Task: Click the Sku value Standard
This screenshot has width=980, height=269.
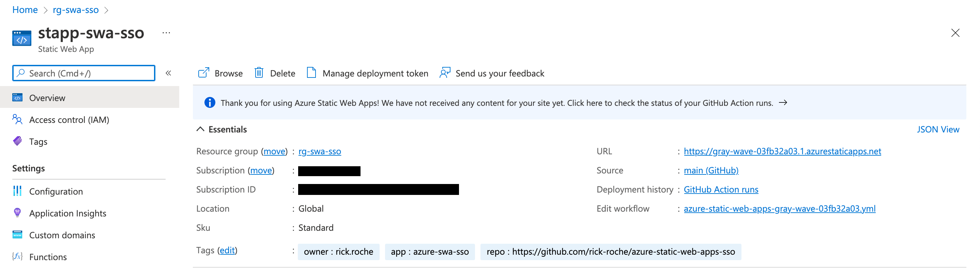Action: click(316, 227)
